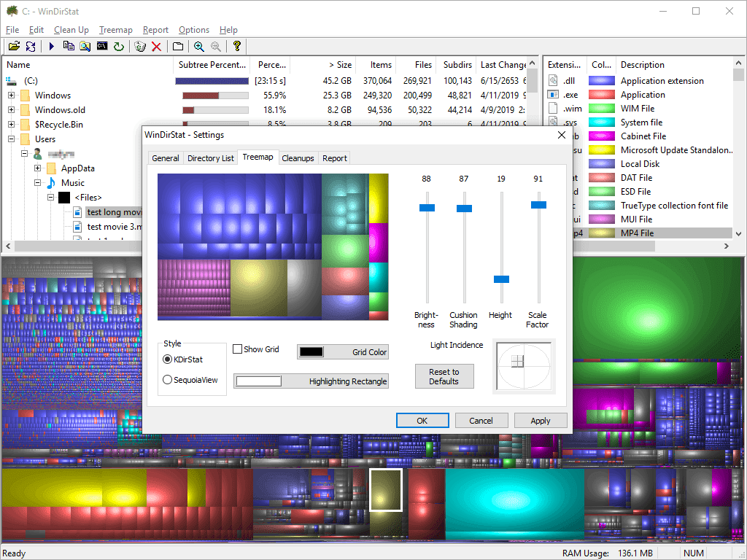This screenshot has width=747, height=560.
Task: Open the Options menu
Action: pos(194,29)
